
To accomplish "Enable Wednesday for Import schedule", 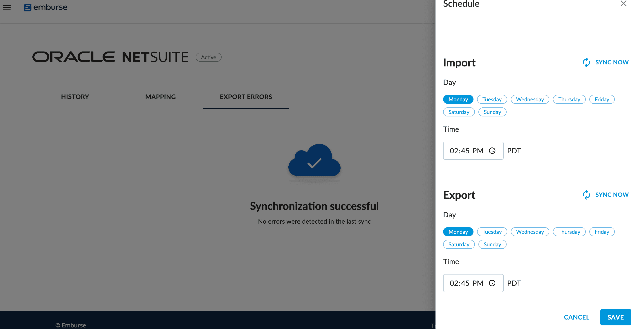I will click(x=530, y=99).
